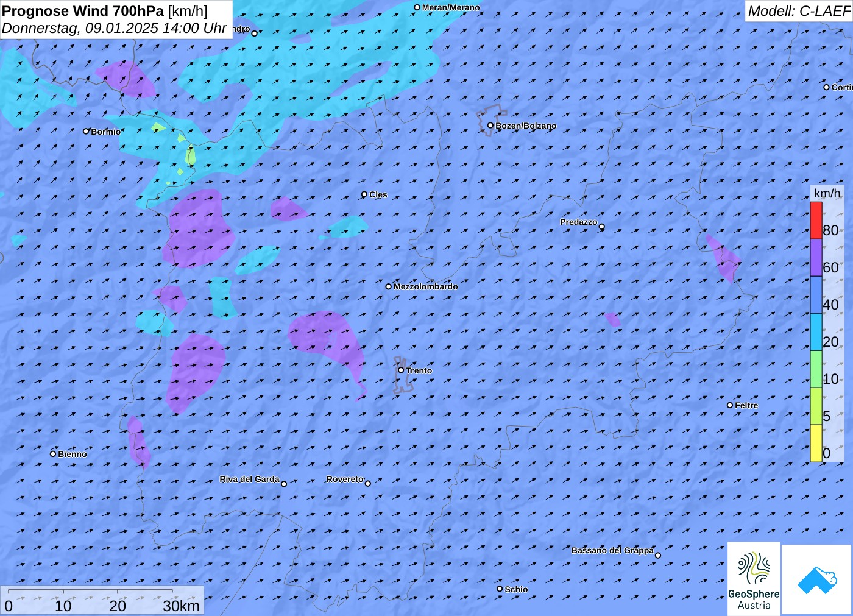
Task: Click the 'km/h' legend heading
Action: coord(827,193)
